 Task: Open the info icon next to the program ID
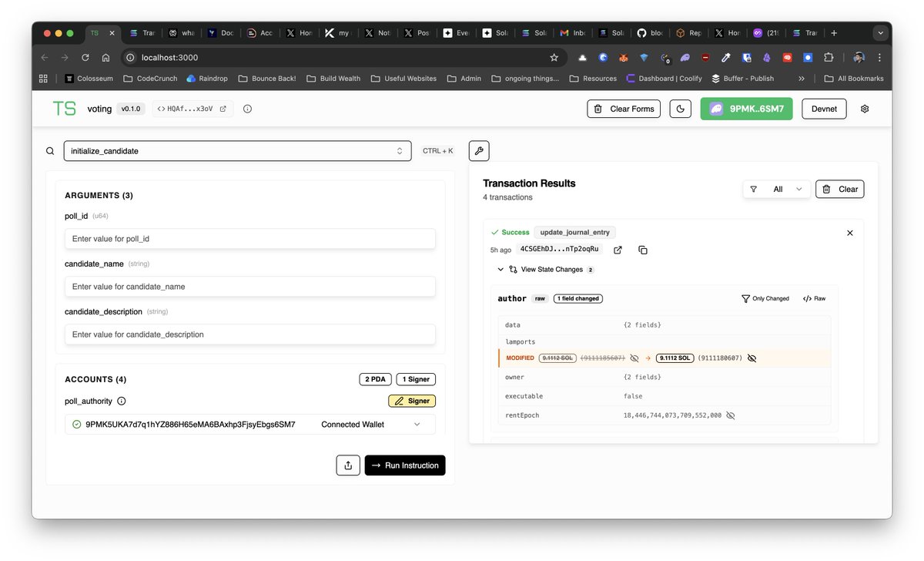click(247, 109)
